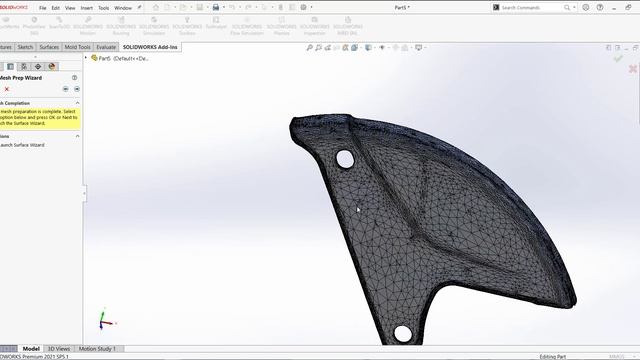Image resolution: width=640 pixels, height=360 pixels.
Task: Open the PropertyManager tab icon
Action: pyautogui.click(x=11, y=67)
